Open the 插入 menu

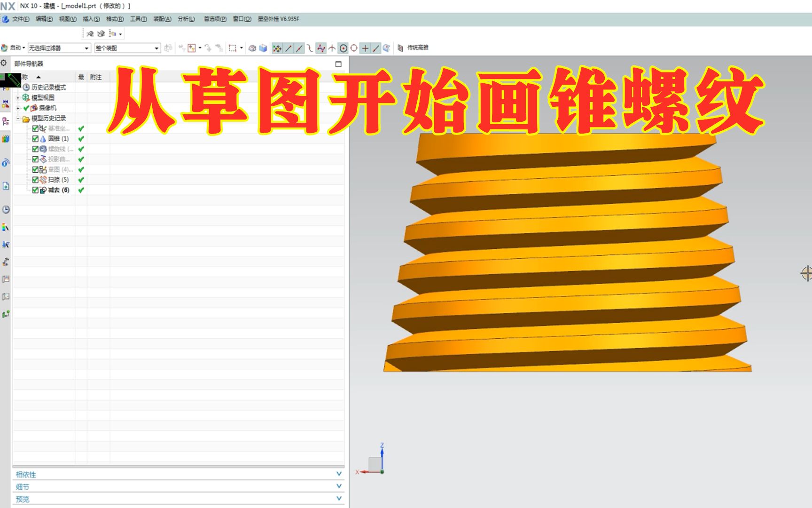coord(92,19)
